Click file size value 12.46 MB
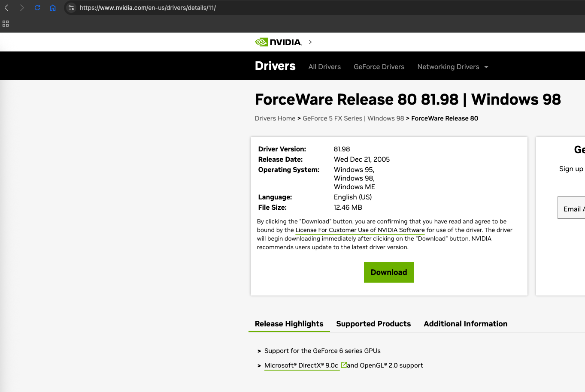 click(x=348, y=208)
